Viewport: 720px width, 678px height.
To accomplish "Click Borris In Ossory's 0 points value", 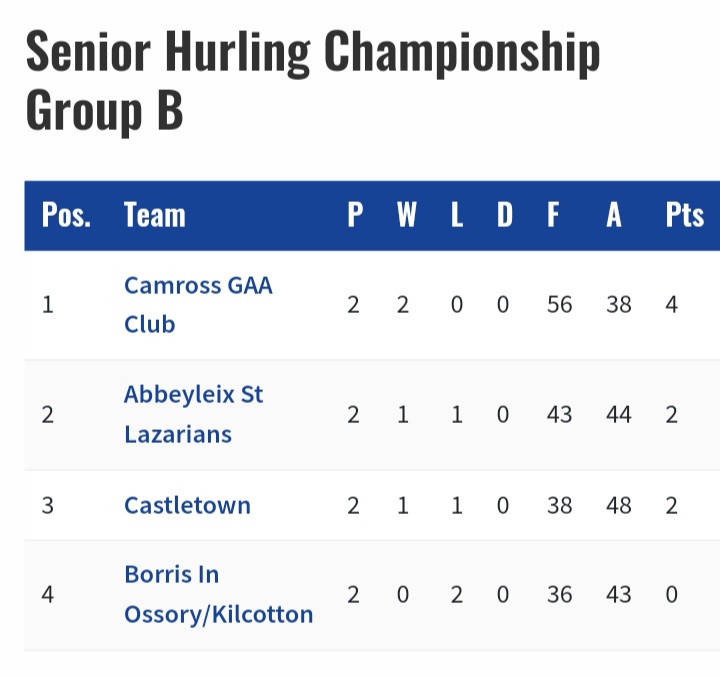I will click(x=671, y=595).
